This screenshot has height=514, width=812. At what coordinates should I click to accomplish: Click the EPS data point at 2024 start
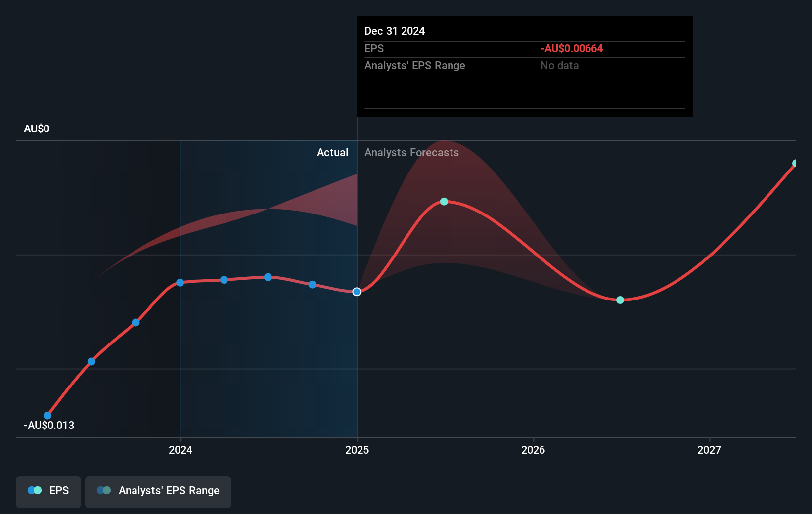pos(180,282)
